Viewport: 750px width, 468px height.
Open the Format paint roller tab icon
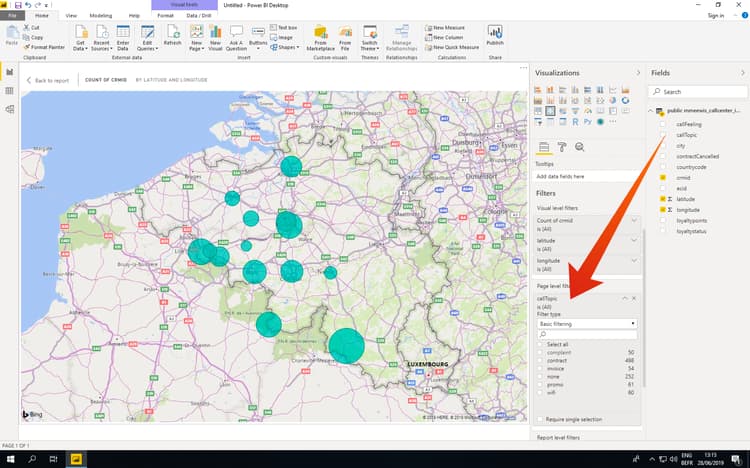[561, 147]
